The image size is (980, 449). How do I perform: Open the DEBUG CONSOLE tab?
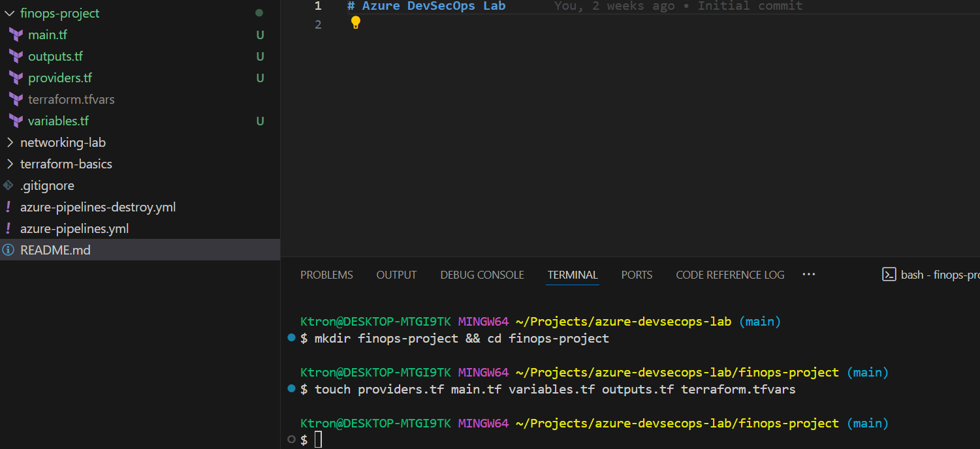[x=482, y=275]
